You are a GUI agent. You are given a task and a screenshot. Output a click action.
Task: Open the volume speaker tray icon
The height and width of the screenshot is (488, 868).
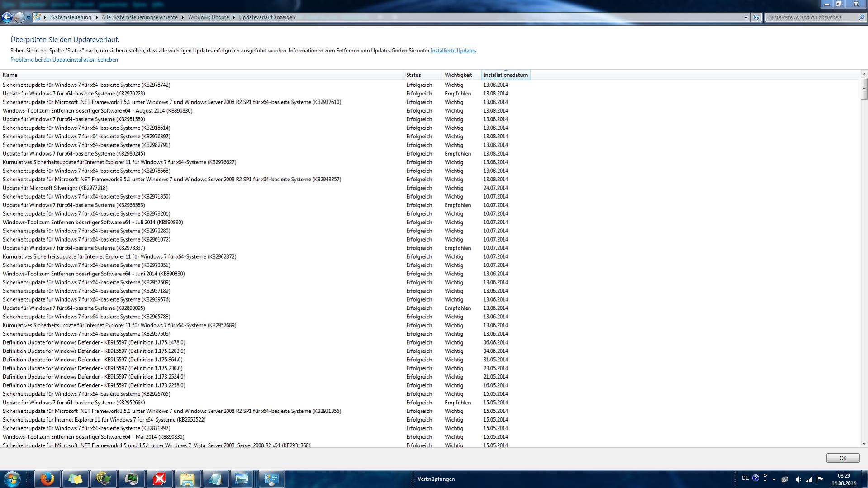pyautogui.click(x=798, y=479)
